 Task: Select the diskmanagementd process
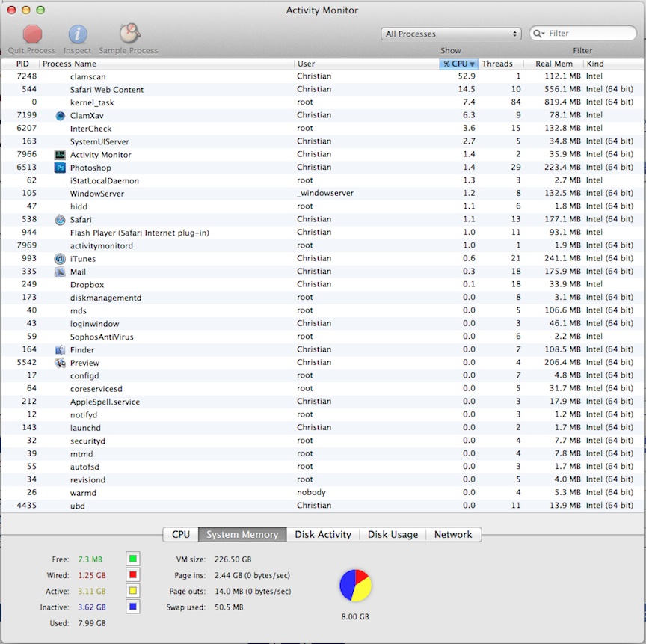[322, 298]
